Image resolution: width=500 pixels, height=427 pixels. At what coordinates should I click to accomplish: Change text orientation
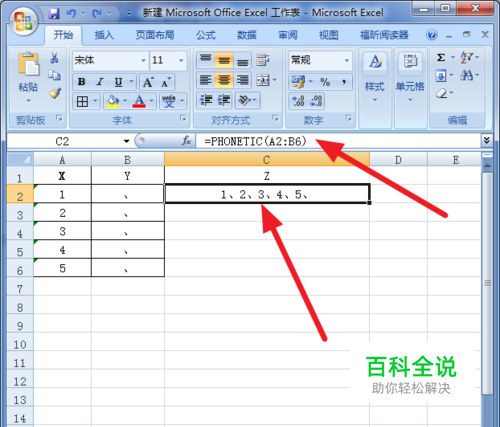[245, 100]
